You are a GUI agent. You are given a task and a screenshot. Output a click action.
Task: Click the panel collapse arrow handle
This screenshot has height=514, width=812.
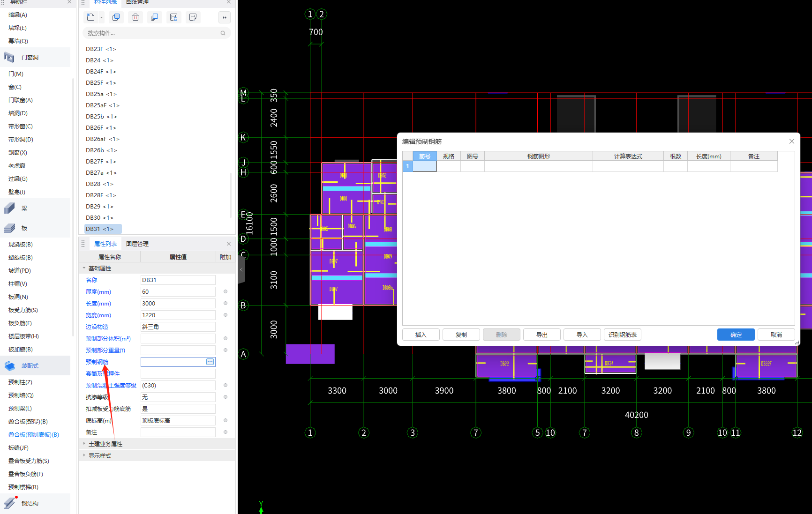point(241,270)
